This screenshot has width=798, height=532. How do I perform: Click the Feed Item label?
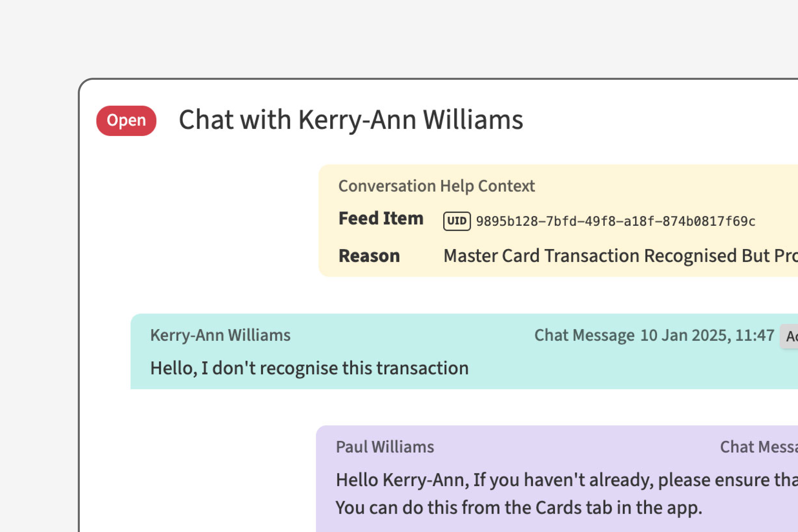(381, 218)
